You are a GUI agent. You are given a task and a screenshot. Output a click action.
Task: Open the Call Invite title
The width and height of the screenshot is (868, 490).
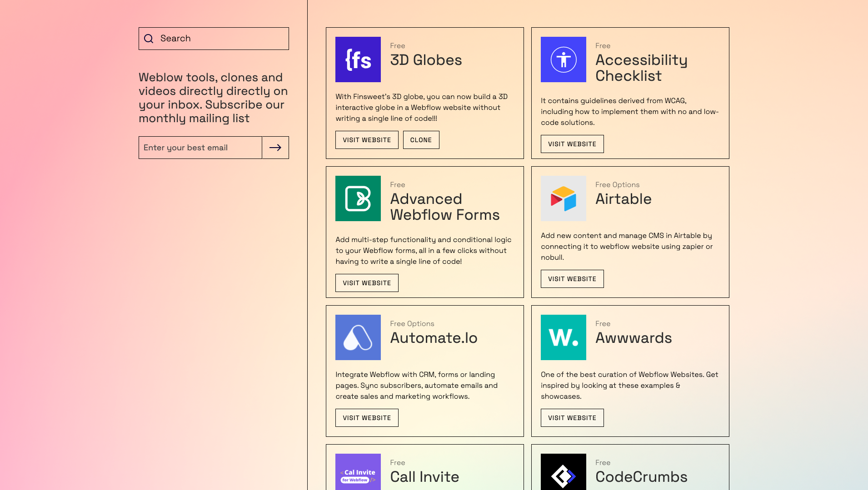point(424,477)
